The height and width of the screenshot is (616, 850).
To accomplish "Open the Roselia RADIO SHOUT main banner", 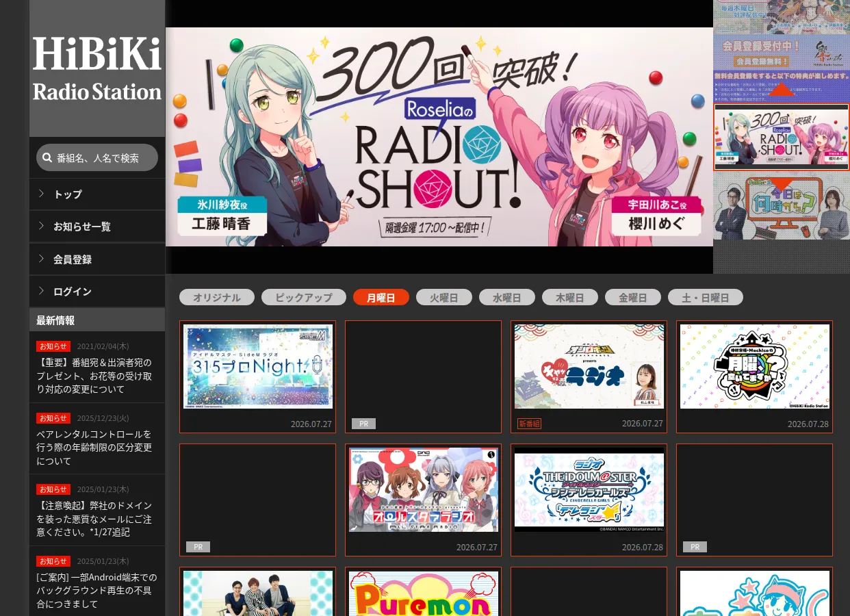I will coord(439,137).
